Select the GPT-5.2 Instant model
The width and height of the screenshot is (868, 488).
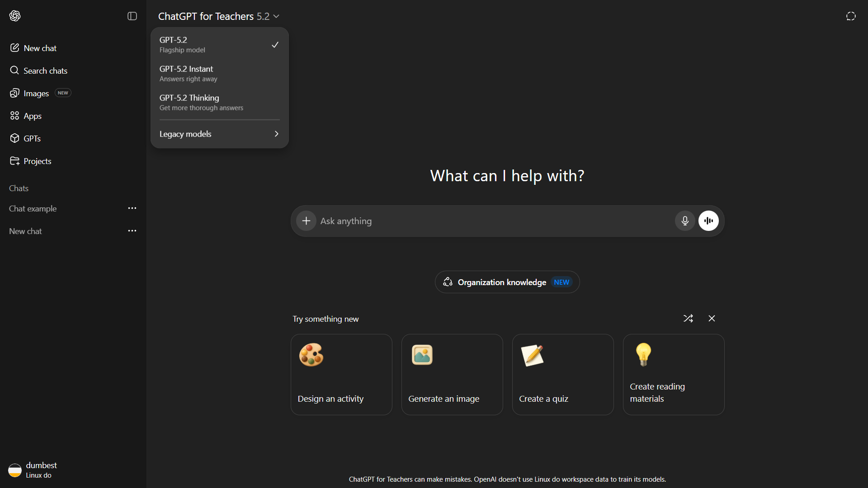(219, 74)
